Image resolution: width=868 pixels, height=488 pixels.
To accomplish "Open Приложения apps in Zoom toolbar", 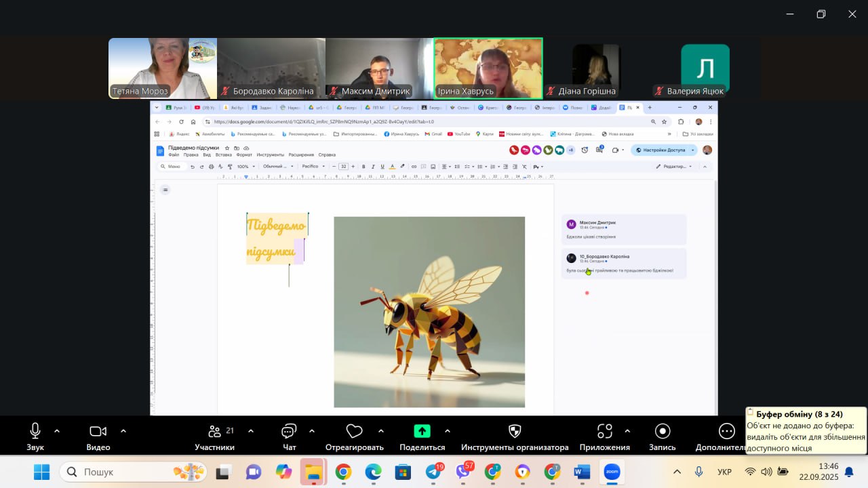I will 604,432.
